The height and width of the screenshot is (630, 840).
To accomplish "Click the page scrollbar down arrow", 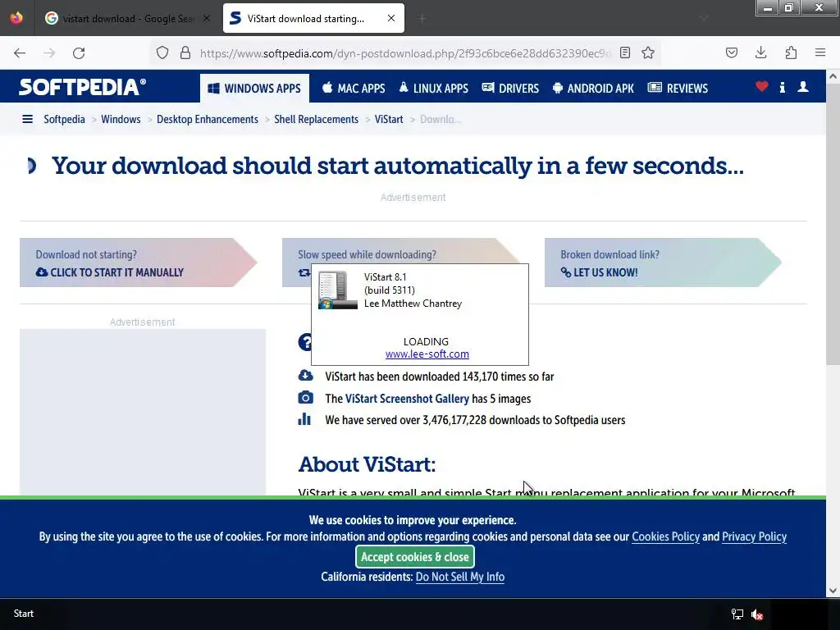I will 833,591.
